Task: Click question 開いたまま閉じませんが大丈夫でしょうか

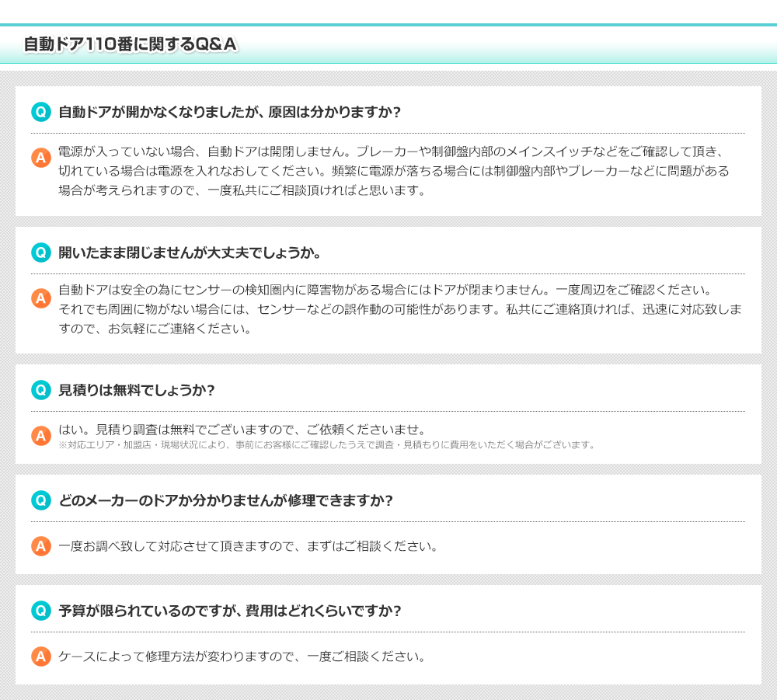Action: point(190,253)
